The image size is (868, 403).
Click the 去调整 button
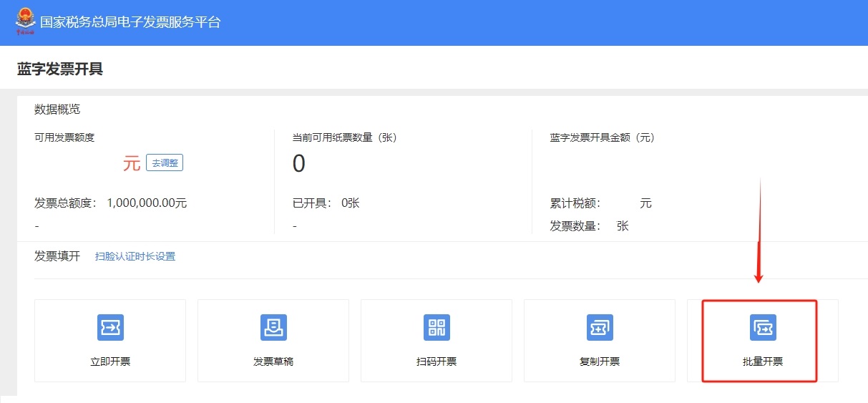pos(165,163)
